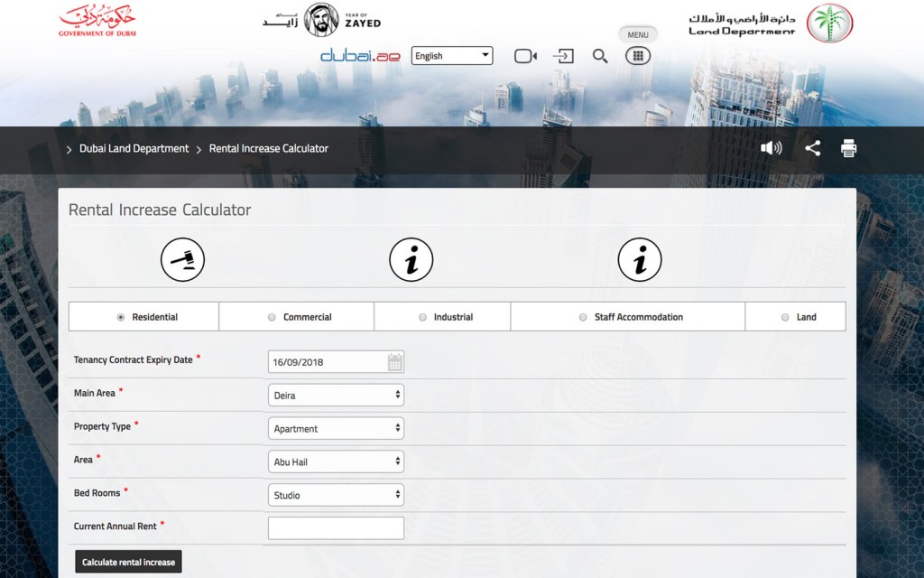
Task: Open the Bed Rooms dropdown showing Studio
Action: [336, 494]
